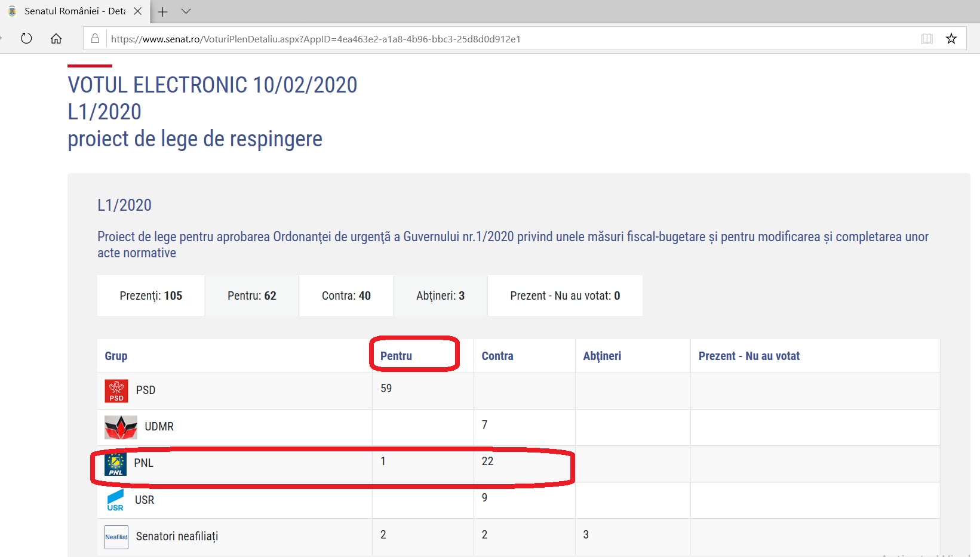Screen dimensions: 980x557
Task: Go to the browser home page icon
Action: pos(56,39)
